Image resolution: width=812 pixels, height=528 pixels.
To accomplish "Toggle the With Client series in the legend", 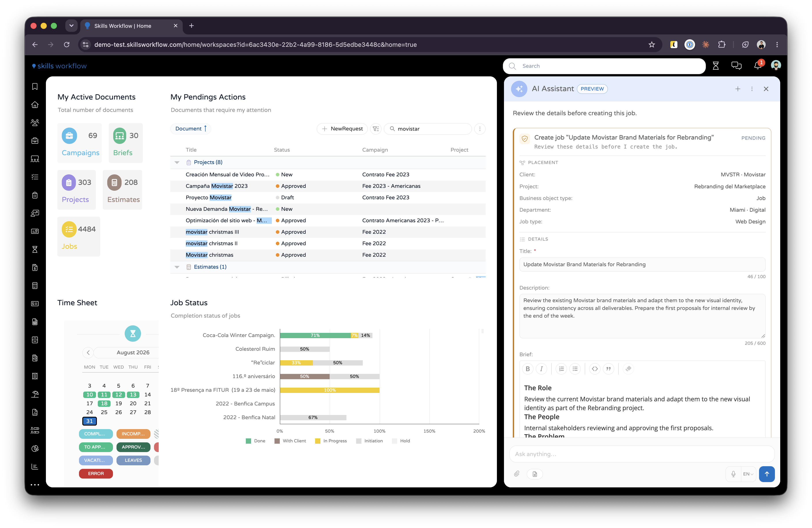I will point(290,441).
